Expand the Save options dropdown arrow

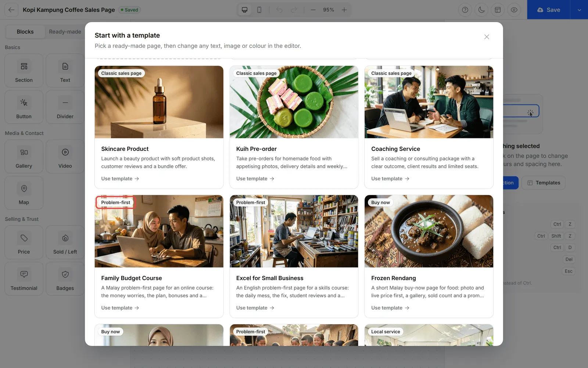(x=579, y=10)
